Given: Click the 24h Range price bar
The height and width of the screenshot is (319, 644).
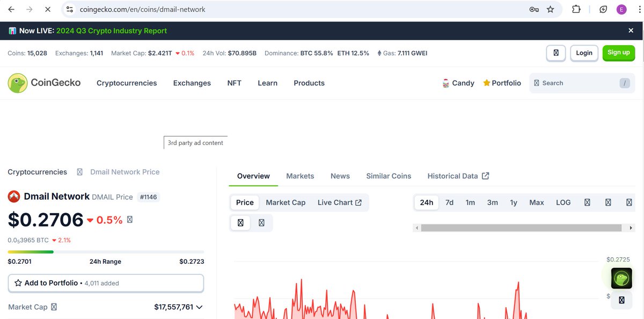Looking at the screenshot, I should (106, 252).
